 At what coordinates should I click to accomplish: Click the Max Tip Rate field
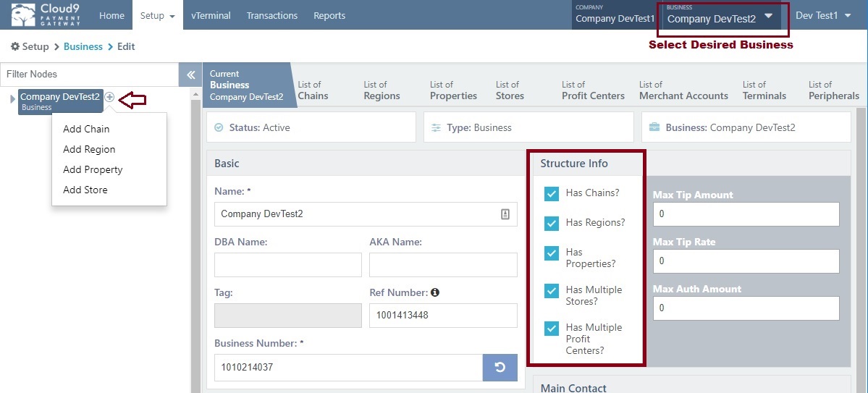746,261
